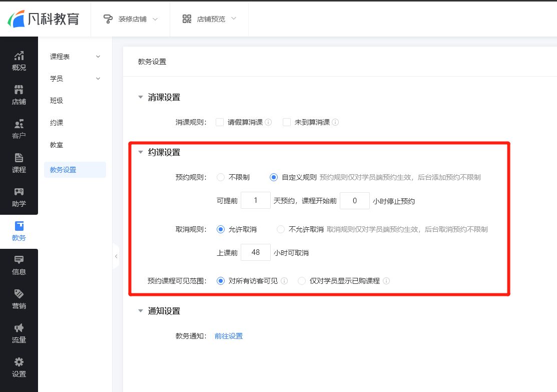The width and height of the screenshot is (557, 392).
Task: Enable the 请假算消课 checkbox
Action: coord(220,122)
